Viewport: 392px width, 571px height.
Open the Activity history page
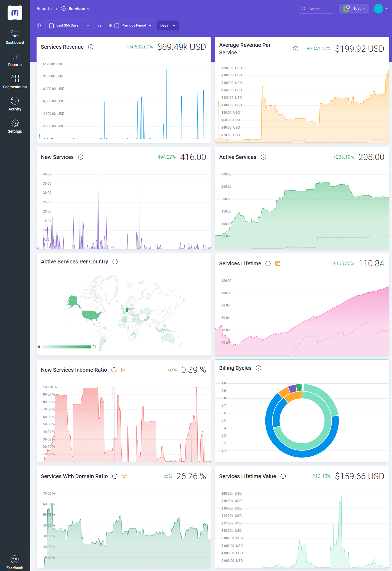pos(15,104)
